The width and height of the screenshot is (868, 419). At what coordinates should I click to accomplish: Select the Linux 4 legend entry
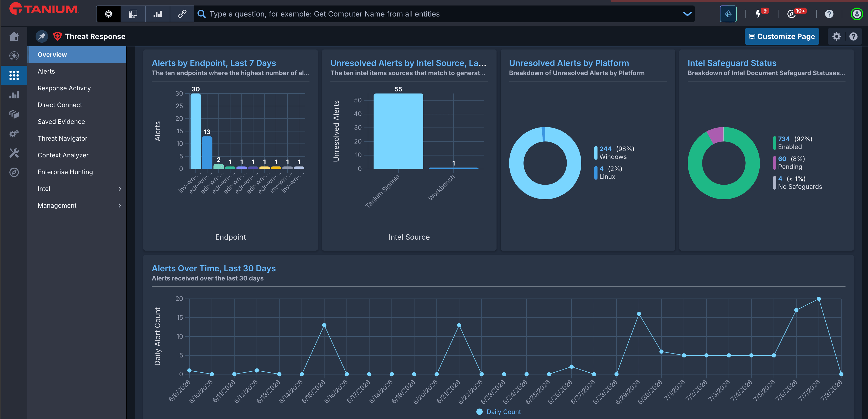tap(608, 173)
